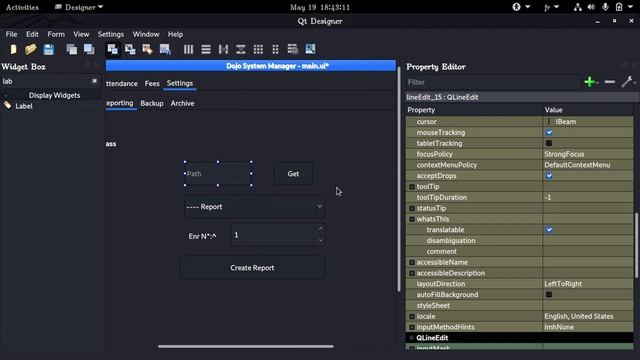640x360 pixels.
Task: Remove dynamic property with minus icon
Action: click(x=610, y=82)
